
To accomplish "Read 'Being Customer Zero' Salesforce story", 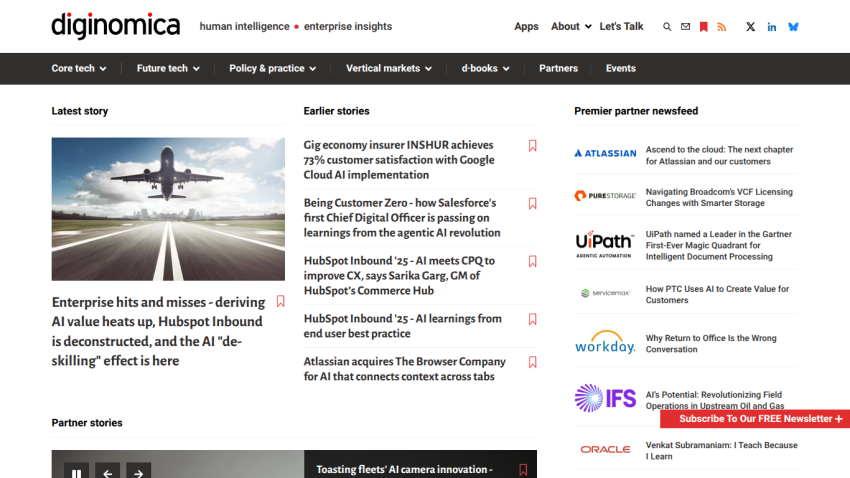I will [x=402, y=218].
